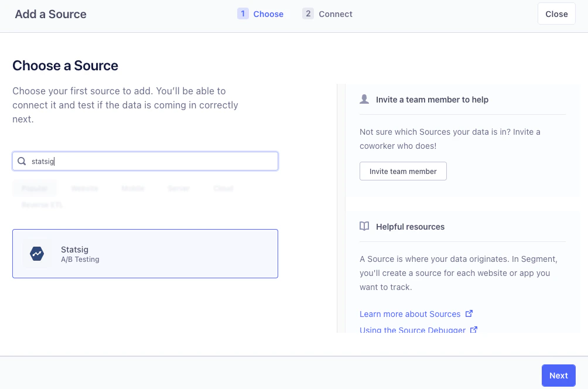Image resolution: width=588 pixels, height=389 pixels.
Task: Click the step 1 Choose indicator
Action: 260,13
